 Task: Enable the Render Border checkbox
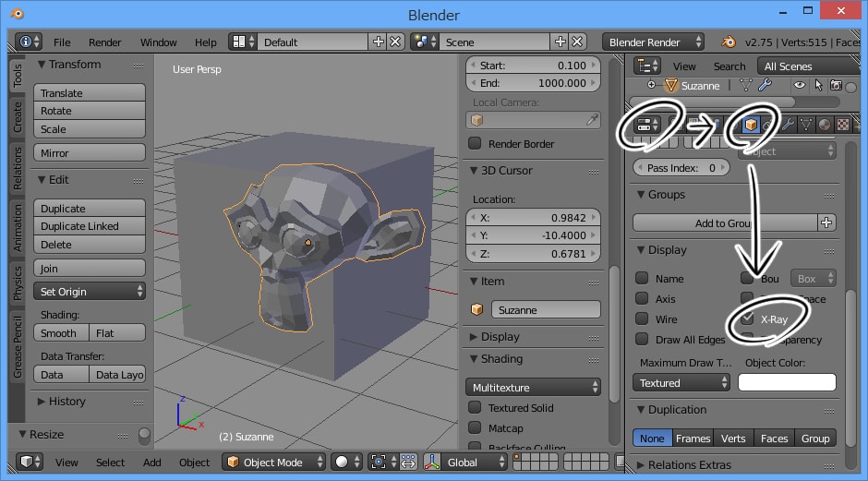[x=475, y=143]
